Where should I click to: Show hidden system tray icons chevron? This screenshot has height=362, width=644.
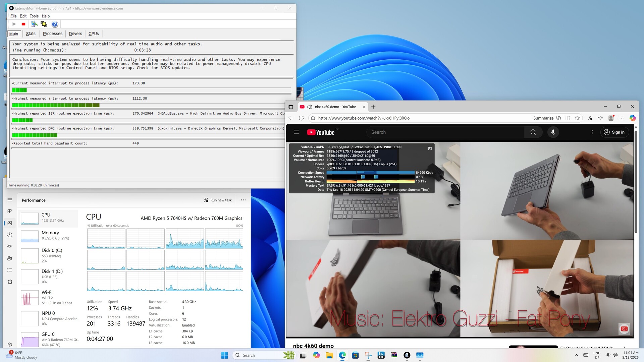pos(576,355)
